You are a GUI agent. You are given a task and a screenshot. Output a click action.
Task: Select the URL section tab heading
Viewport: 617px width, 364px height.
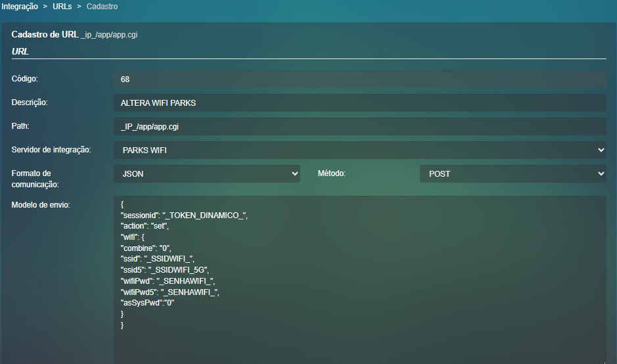point(20,51)
